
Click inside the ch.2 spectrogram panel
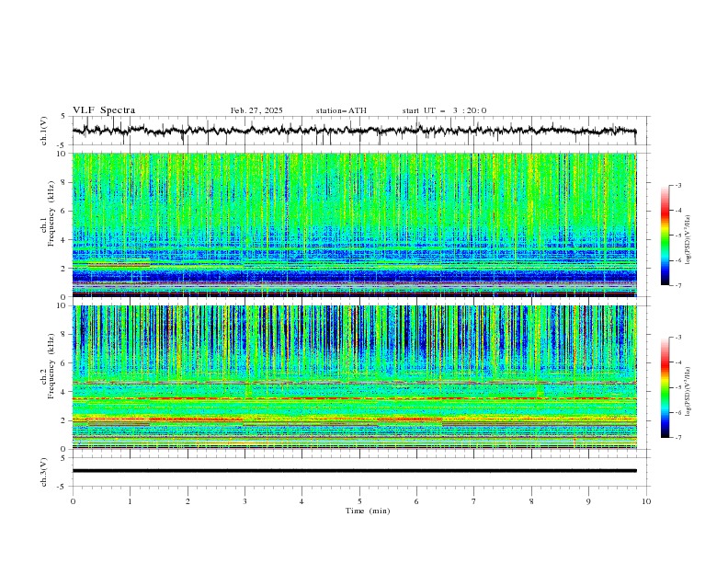[354, 377]
